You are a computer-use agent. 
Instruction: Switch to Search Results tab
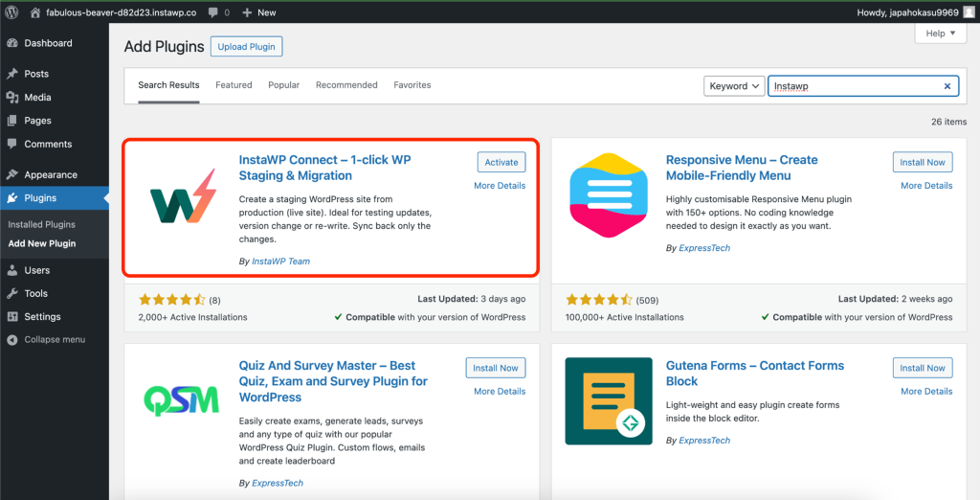[168, 85]
